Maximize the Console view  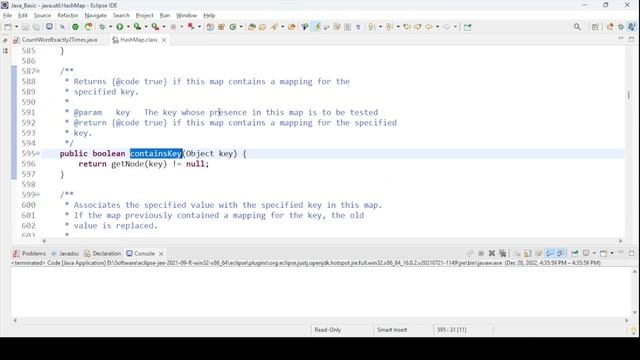pyautogui.click(x=631, y=253)
